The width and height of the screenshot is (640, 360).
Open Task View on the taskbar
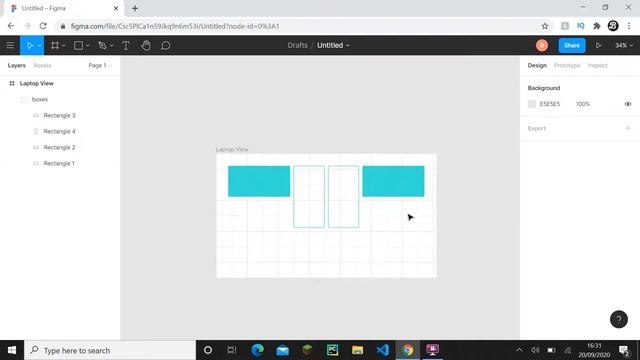[232, 350]
